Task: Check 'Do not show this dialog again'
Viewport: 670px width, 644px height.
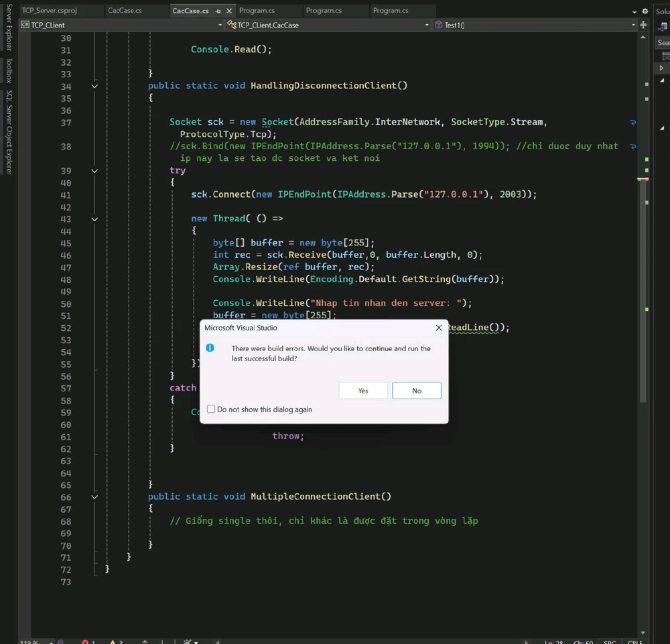Action: pyautogui.click(x=211, y=409)
